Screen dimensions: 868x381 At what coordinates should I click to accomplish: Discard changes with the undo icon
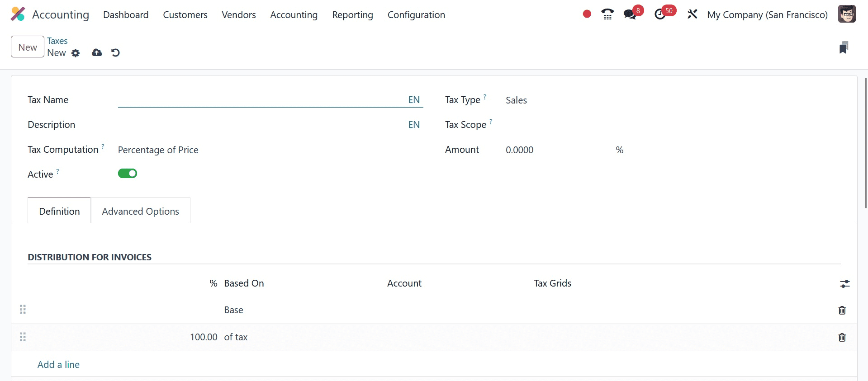(115, 53)
